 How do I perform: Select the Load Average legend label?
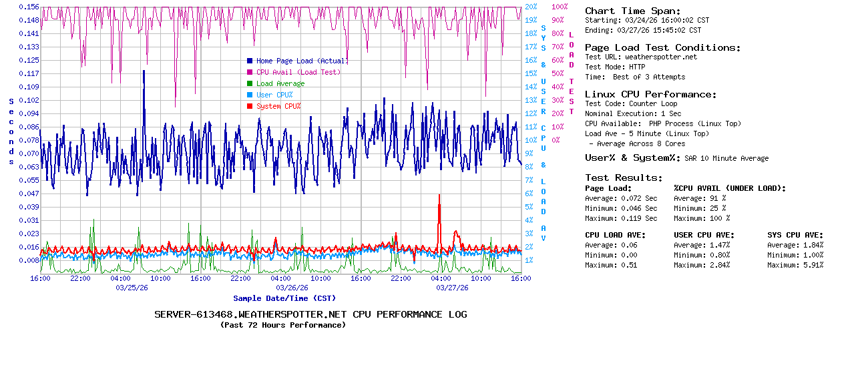tap(280, 83)
